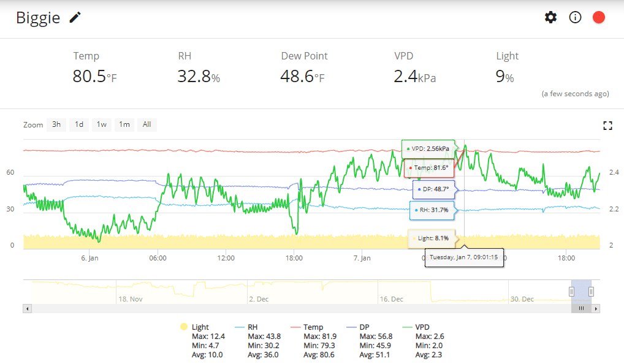Click the left scroll arrow of navigator
The image size is (624, 364).
pos(27,309)
